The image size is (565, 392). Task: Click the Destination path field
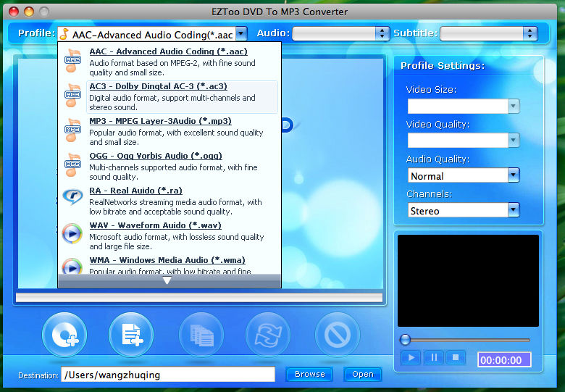[168, 375]
